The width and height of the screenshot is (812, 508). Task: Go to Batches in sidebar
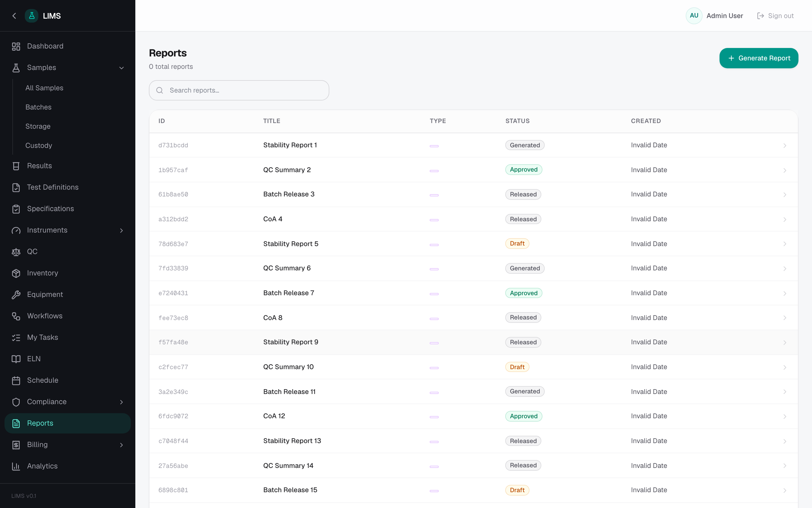(x=39, y=107)
